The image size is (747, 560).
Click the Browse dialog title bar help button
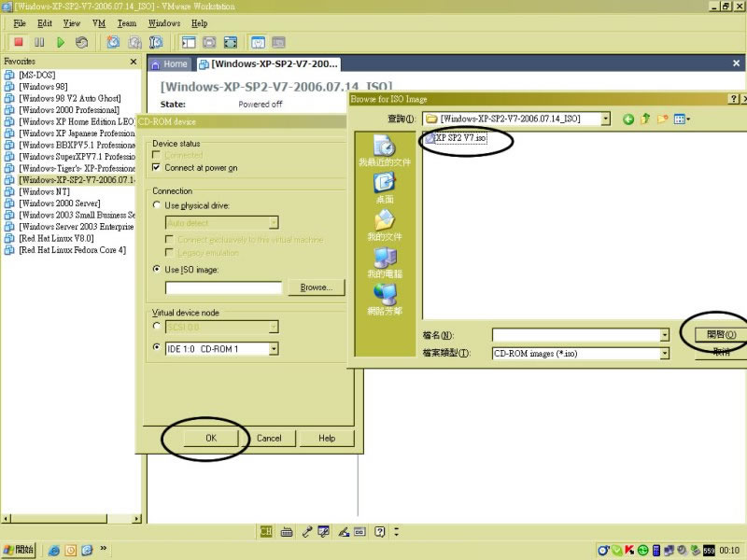pyautogui.click(x=734, y=99)
